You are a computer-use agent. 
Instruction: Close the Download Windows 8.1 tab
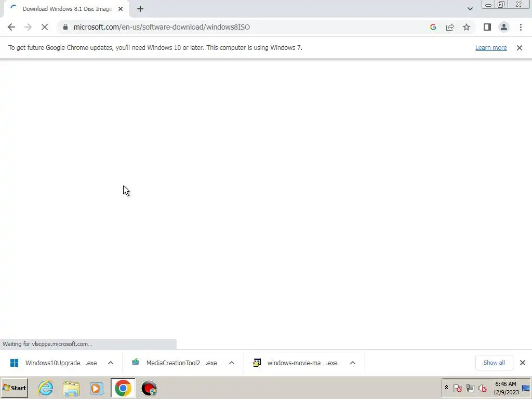click(x=121, y=9)
